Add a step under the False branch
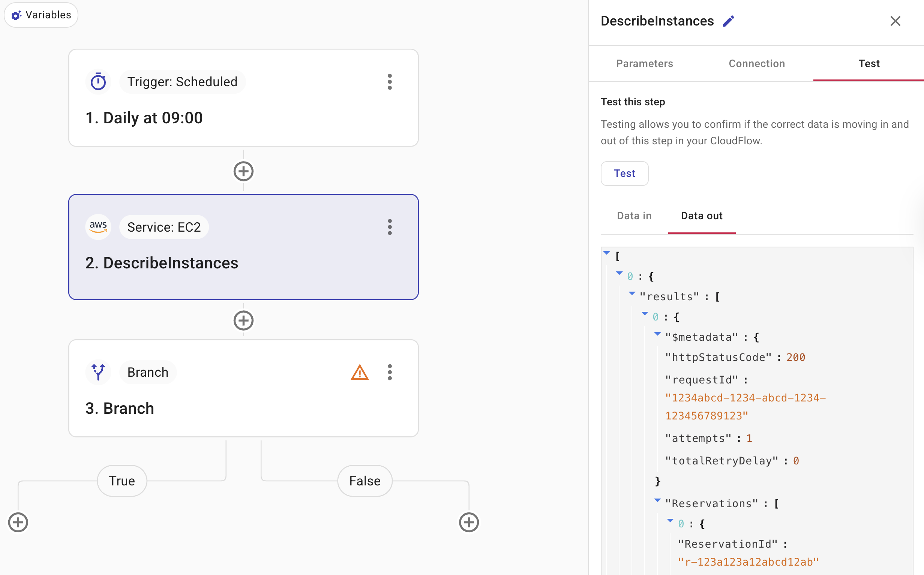 469,522
